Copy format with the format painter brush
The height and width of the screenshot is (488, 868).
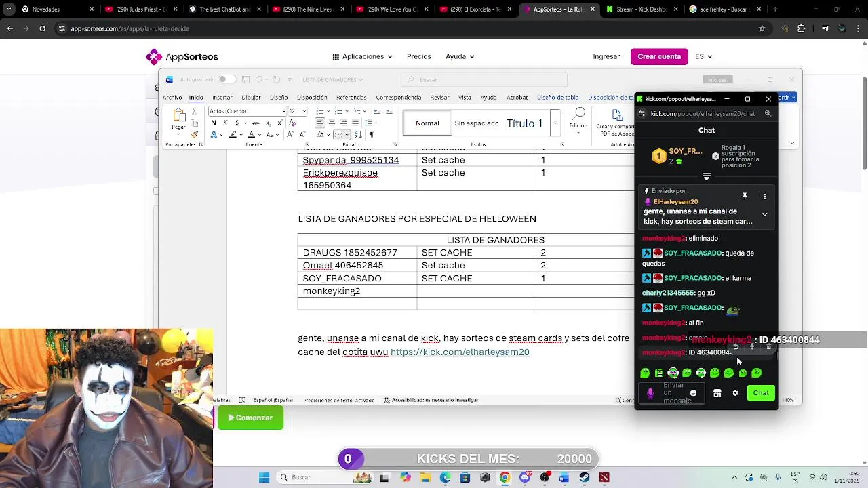pyautogui.click(x=195, y=134)
